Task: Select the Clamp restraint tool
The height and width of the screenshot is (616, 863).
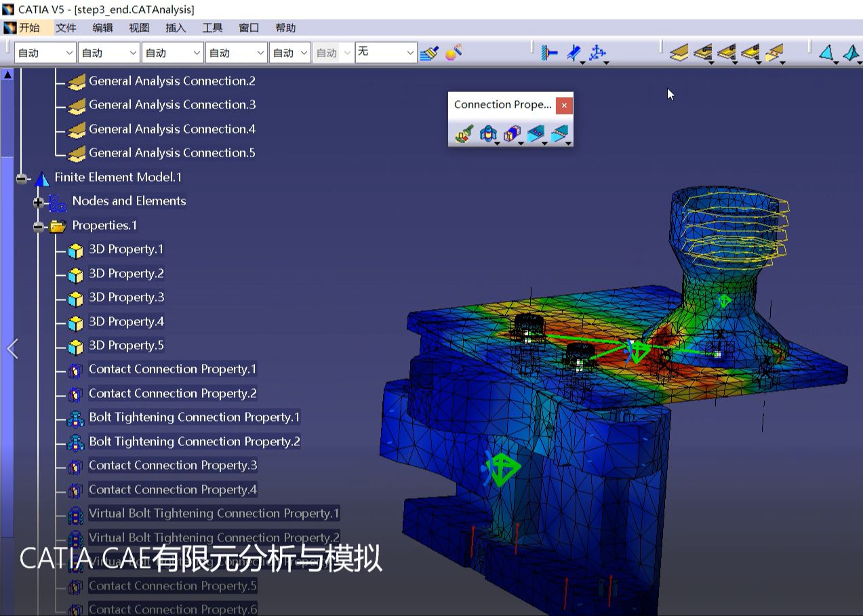Action: tap(550, 52)
